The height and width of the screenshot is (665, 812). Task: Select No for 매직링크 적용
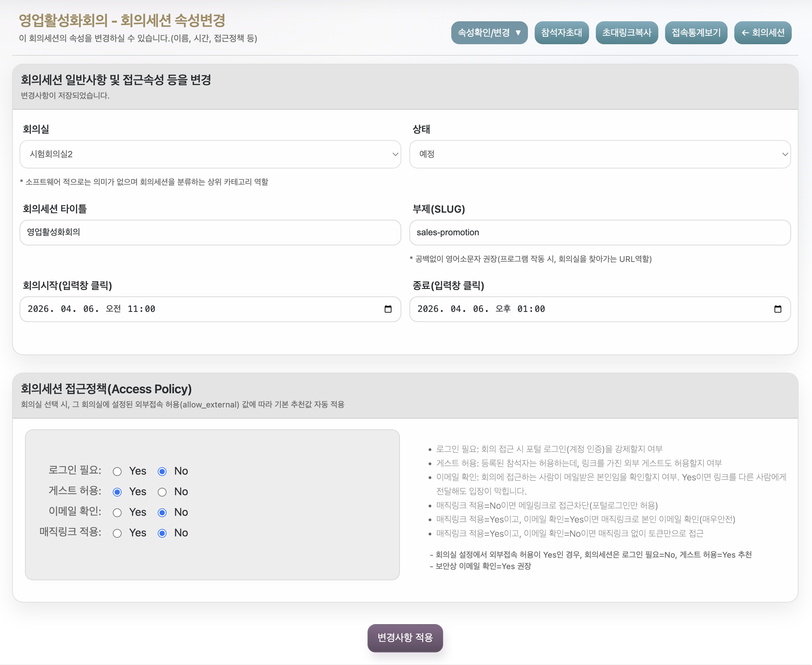pyautogui.click(x=162, y=534)
